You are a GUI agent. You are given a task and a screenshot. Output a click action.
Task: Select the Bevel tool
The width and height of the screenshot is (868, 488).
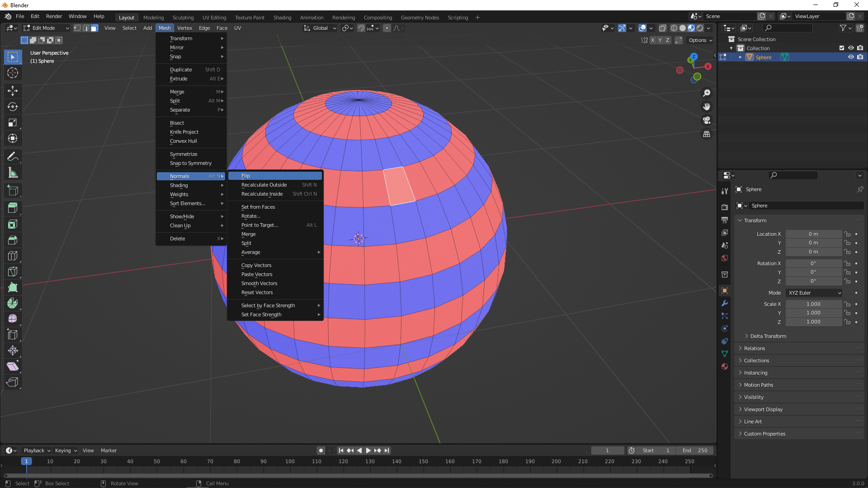(13, 240)
